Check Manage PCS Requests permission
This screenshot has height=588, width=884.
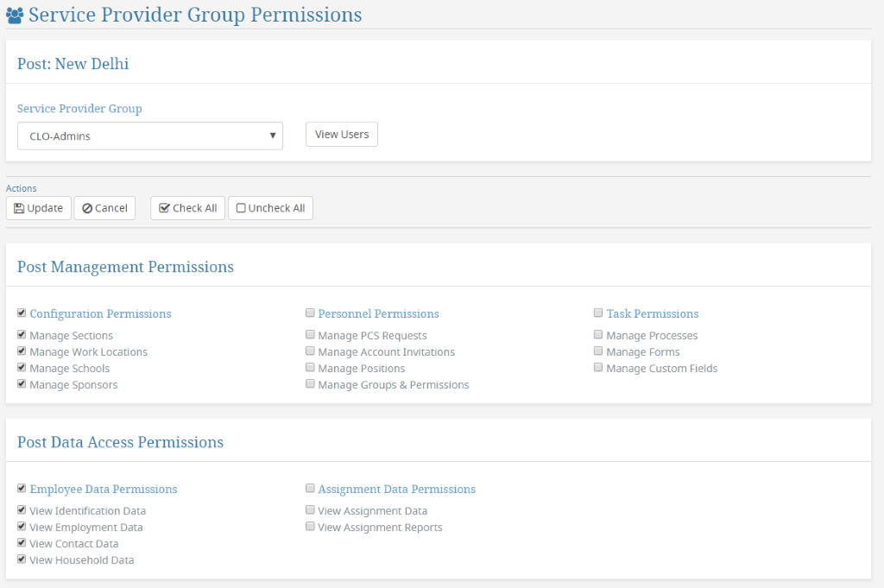pyautogui.click(x=310, y=335)
